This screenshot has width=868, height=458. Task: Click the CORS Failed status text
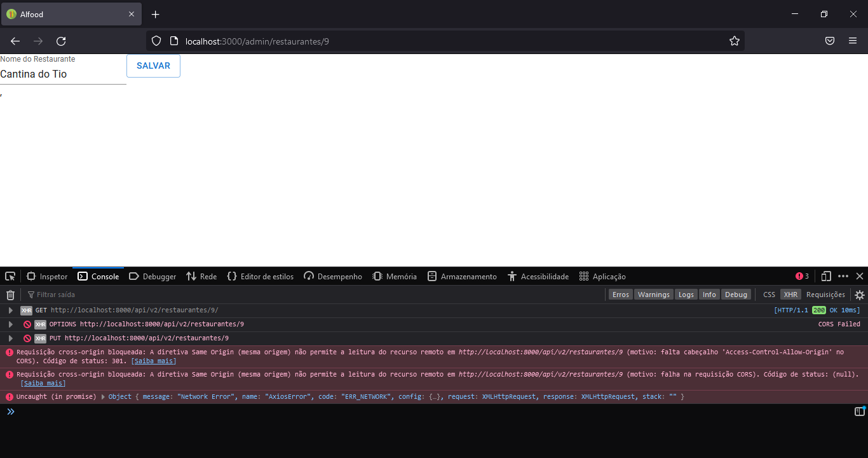click(839, 324)
